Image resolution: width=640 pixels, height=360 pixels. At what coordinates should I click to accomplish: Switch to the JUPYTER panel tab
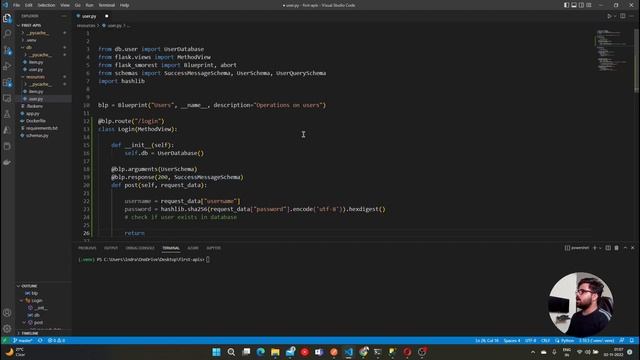click(213, 248)
